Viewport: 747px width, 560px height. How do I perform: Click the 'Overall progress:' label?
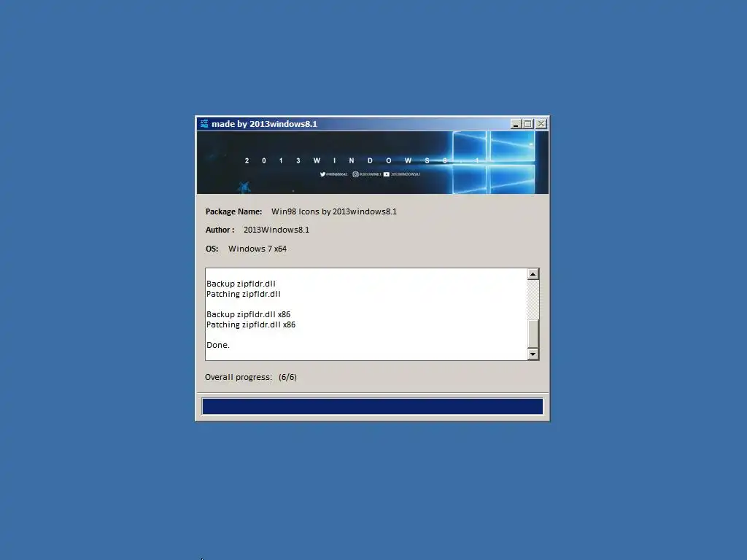(239, 377)
